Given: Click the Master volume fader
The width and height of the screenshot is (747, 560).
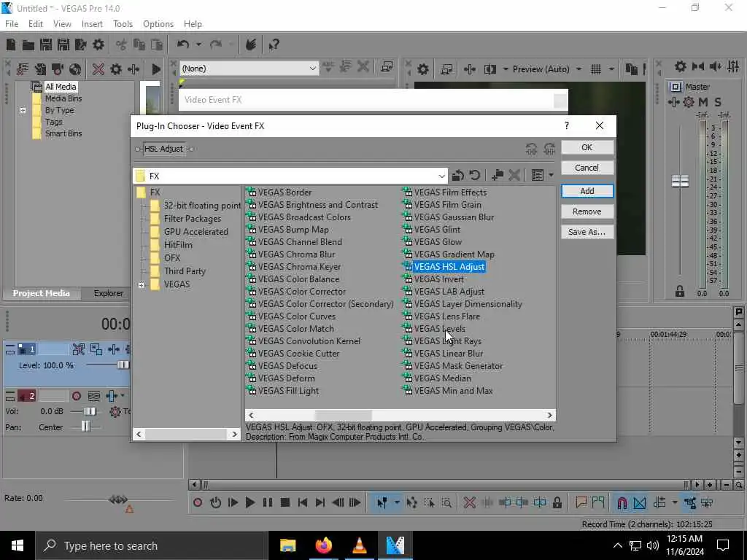Looking at the screenshot, I should coord(680,181).
